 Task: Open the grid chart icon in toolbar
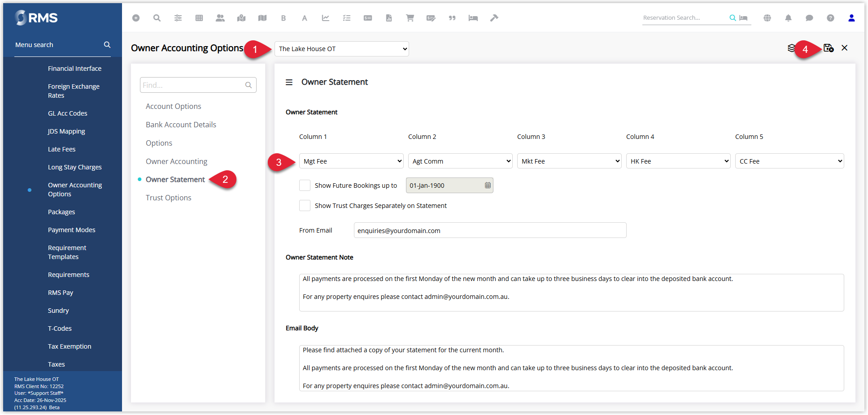click(199, 18)
